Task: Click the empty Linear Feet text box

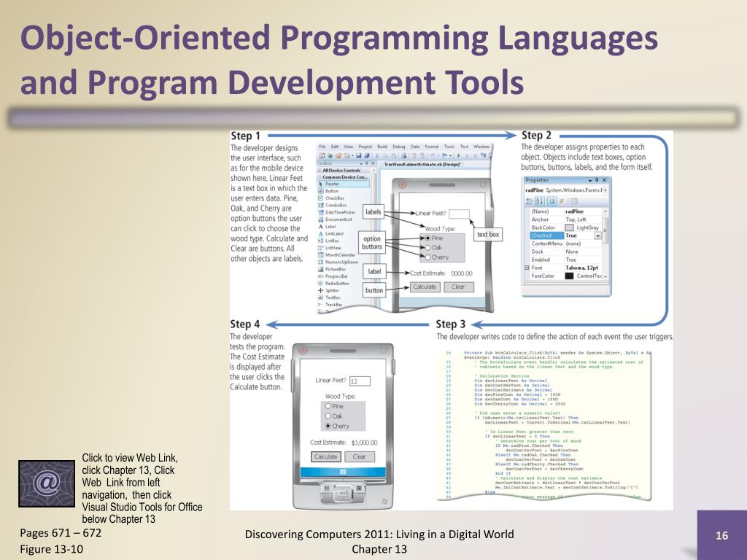Action: coord(460,214)
